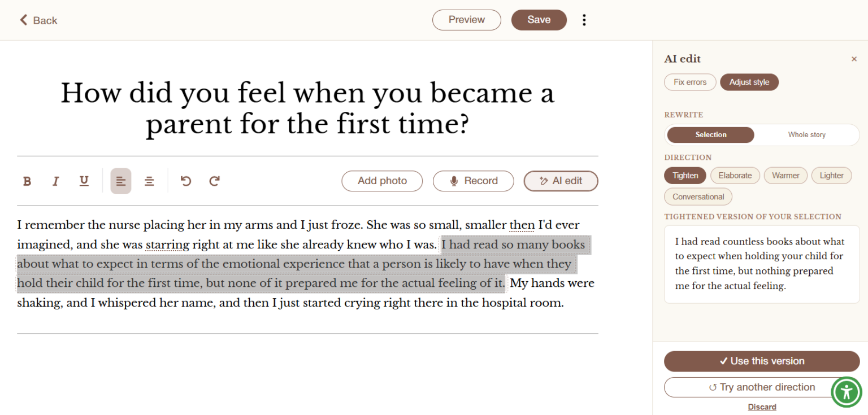The width and height of the screenshot is (868, 415).
Task: Switch to the Fix errors tab
Action: coord(690,82)
